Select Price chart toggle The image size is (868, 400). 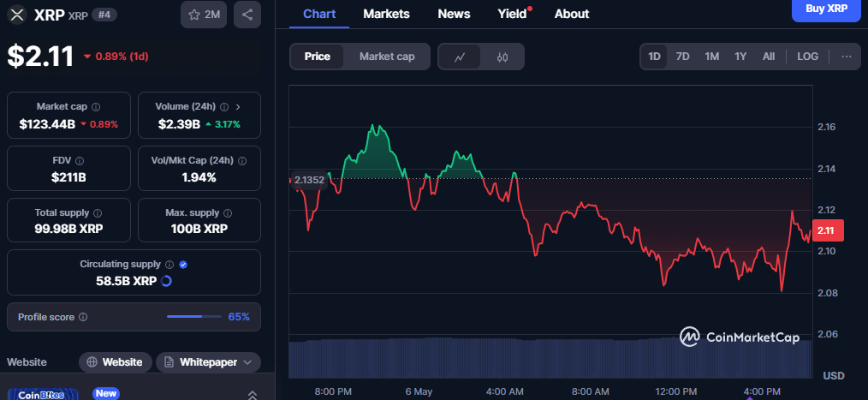point(318,57)
